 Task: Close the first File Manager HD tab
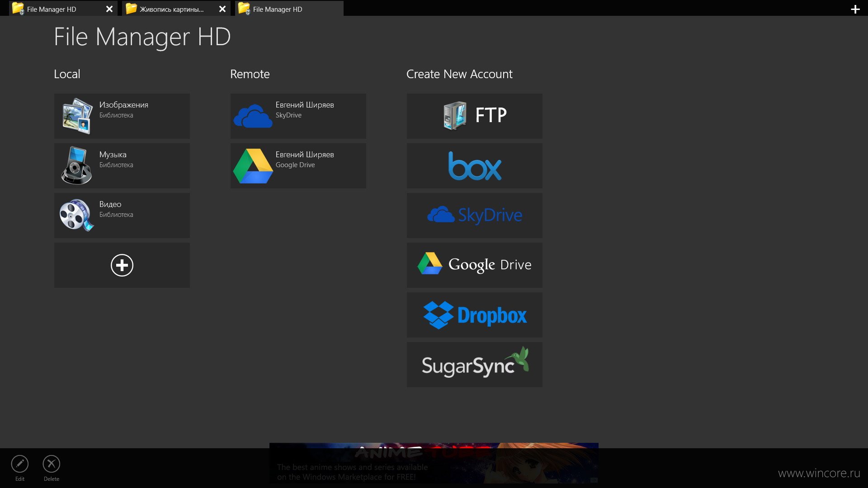[x=109, y=9]
